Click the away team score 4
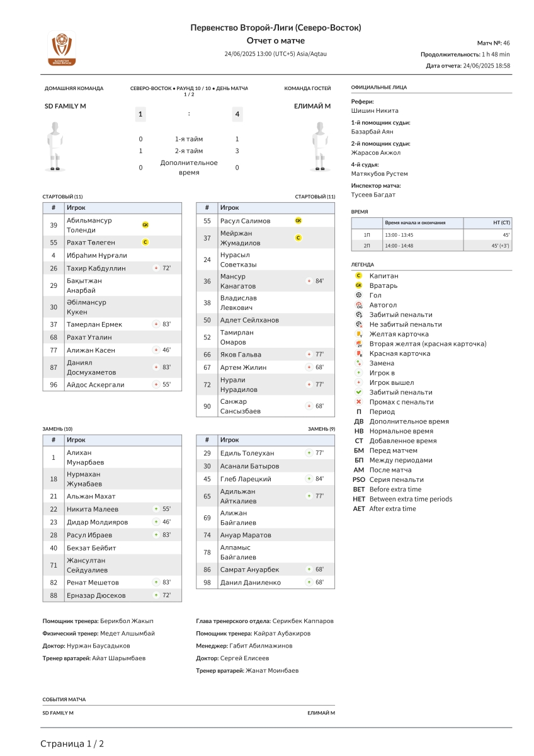 [237, 114]
